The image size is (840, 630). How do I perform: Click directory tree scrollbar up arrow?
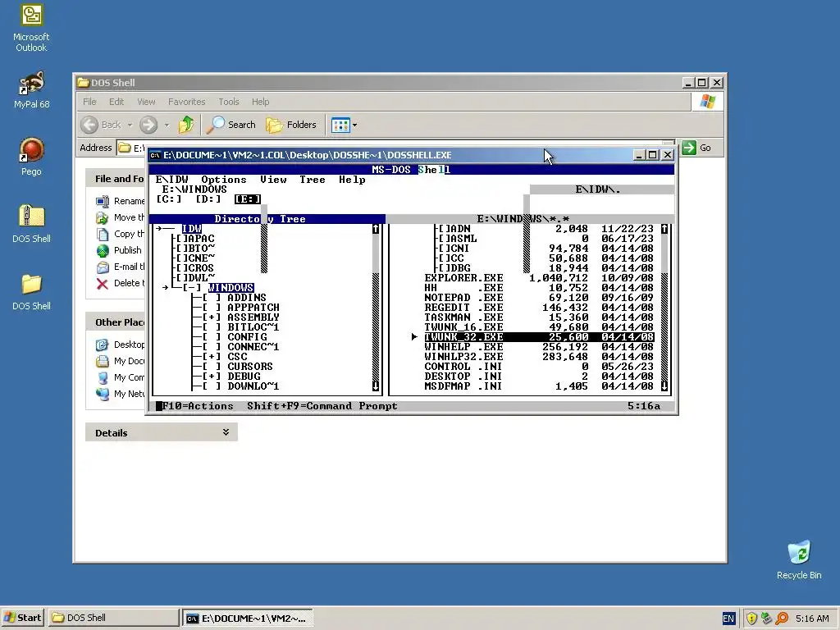376,229
